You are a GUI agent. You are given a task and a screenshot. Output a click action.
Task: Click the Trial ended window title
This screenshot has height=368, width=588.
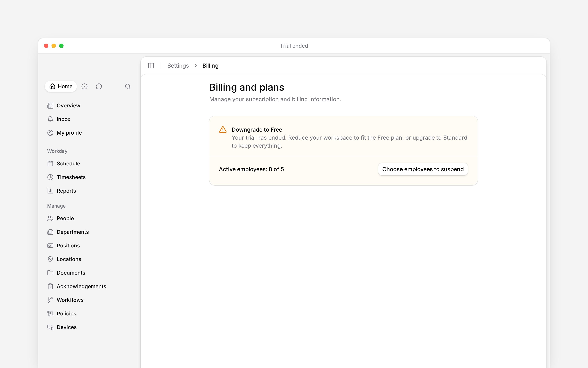(294, 46)
